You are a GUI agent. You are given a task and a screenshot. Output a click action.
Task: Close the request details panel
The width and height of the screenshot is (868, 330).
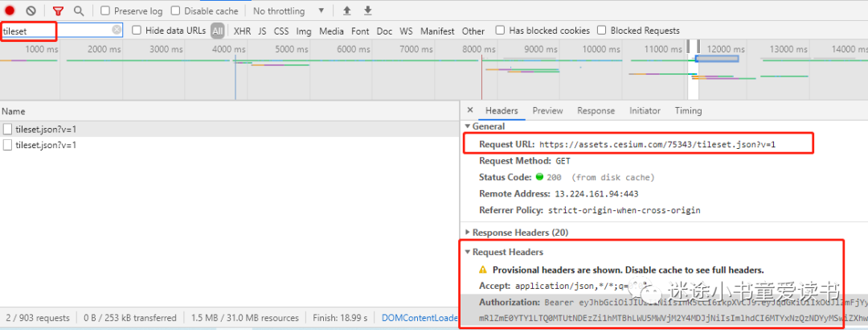point(470,110)
